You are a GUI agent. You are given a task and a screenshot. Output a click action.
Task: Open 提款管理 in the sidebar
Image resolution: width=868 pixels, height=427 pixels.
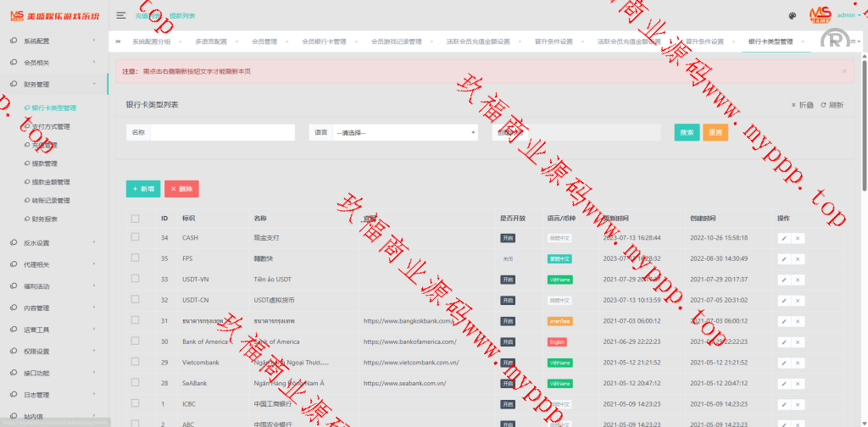coord(45,164)
